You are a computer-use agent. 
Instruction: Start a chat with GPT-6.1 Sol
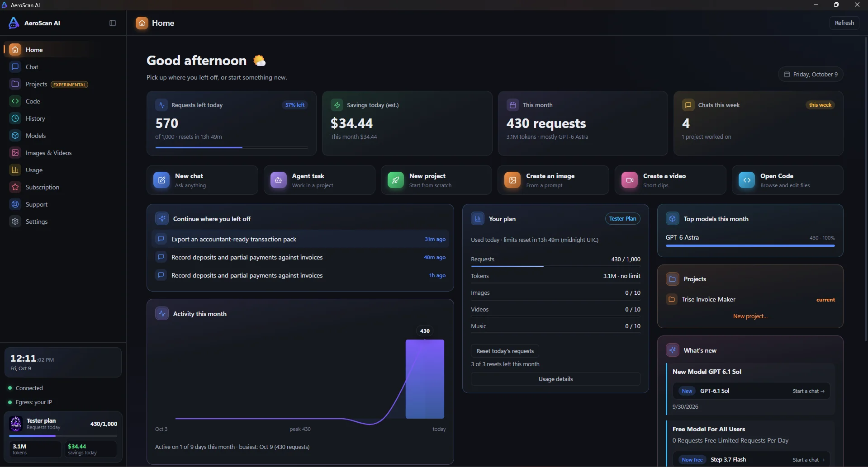(808, 391)
